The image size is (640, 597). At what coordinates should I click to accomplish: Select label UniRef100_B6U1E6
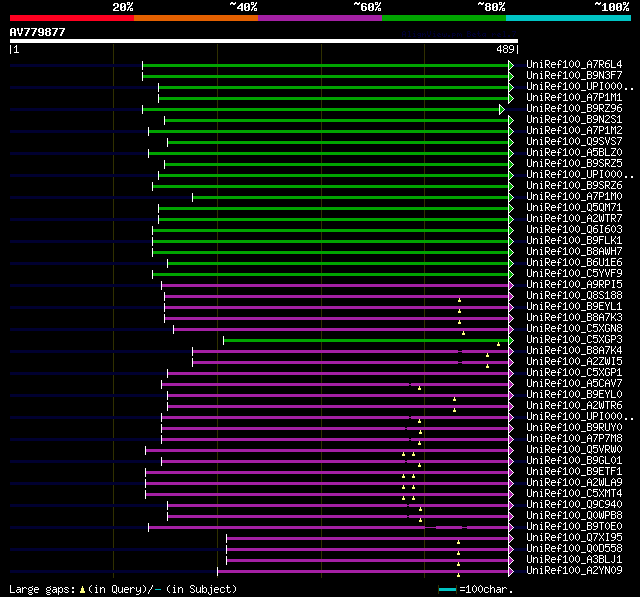coord(574,263)
